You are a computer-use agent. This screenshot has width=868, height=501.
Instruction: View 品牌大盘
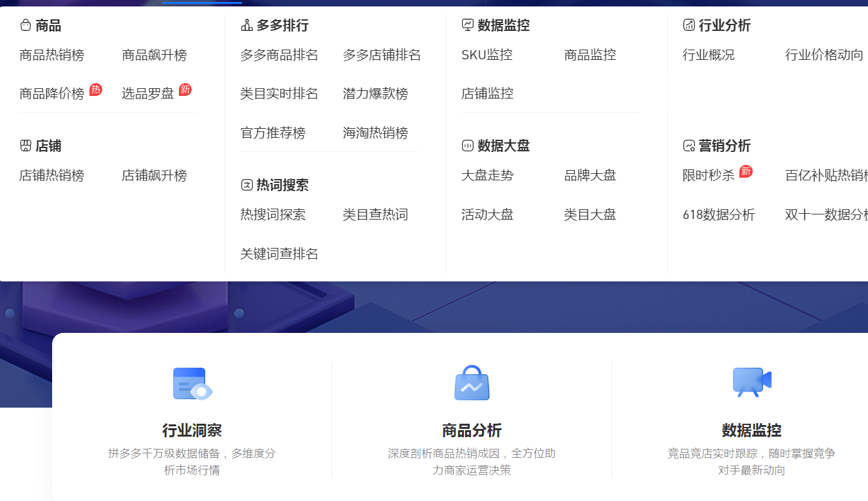(590, 176)
